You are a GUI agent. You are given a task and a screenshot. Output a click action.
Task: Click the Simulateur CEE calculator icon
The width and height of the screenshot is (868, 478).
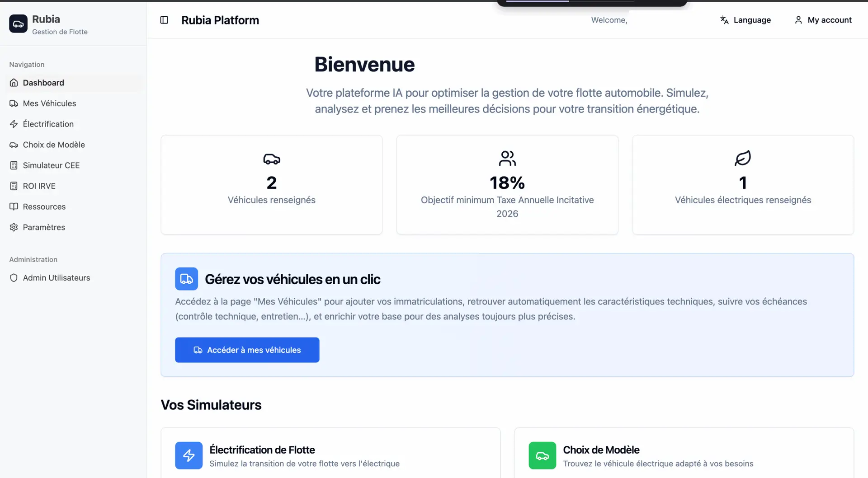(x=14, y=165)
